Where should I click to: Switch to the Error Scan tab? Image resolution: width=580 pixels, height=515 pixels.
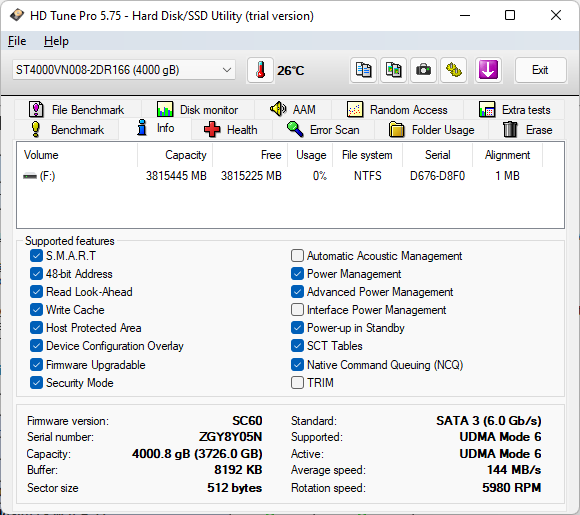click(x=324, y=129)
